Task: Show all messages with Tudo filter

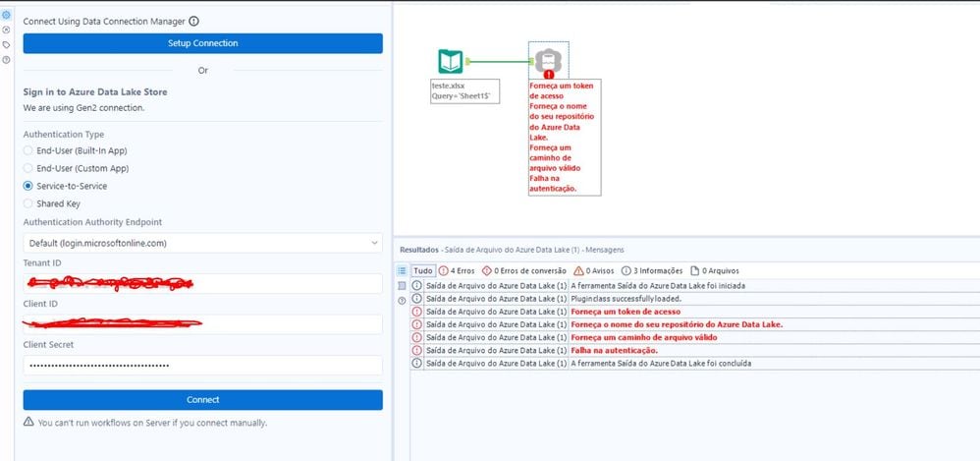Action: coord(423,271)
